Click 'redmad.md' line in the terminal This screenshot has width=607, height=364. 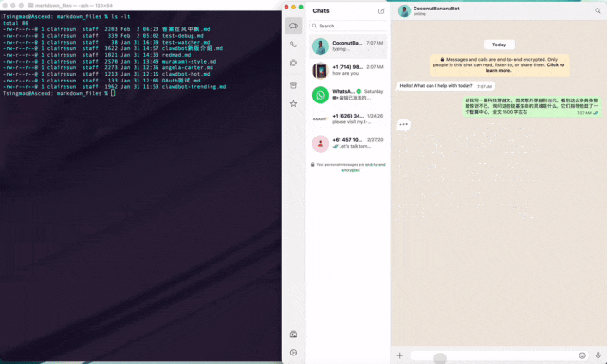click(97, 55)
